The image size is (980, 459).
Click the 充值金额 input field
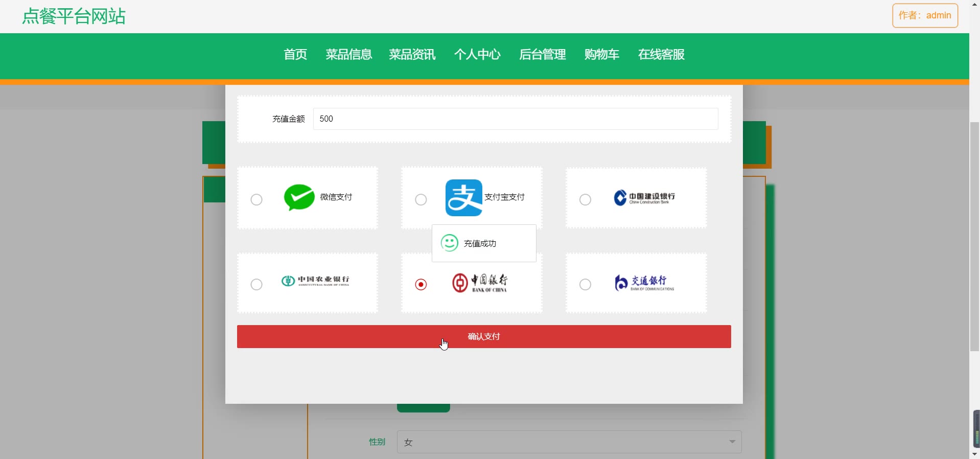[x=516, y=119]
